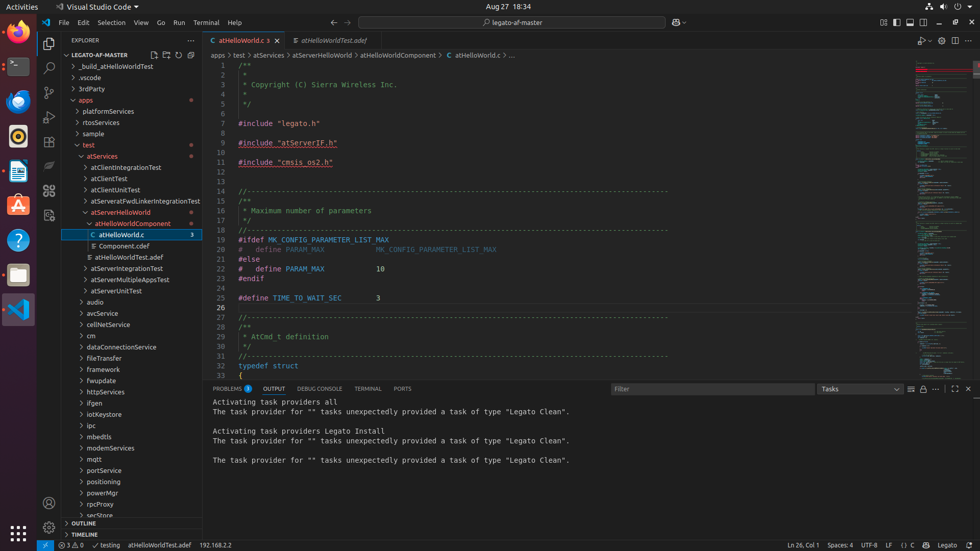Image resolution: width=980 pixels, height=551 pixels.
Task: Click the Spaces: 4 indentation setting
Action: coord(840,545)
